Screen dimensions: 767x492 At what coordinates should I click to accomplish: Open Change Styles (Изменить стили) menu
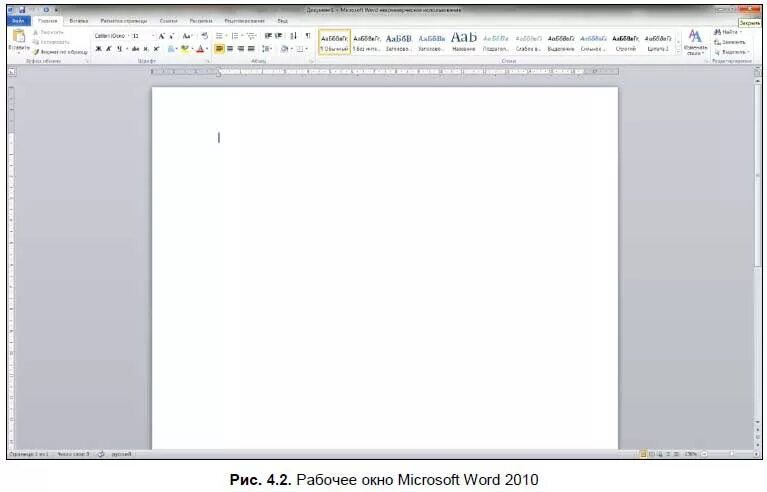(695, 42)
